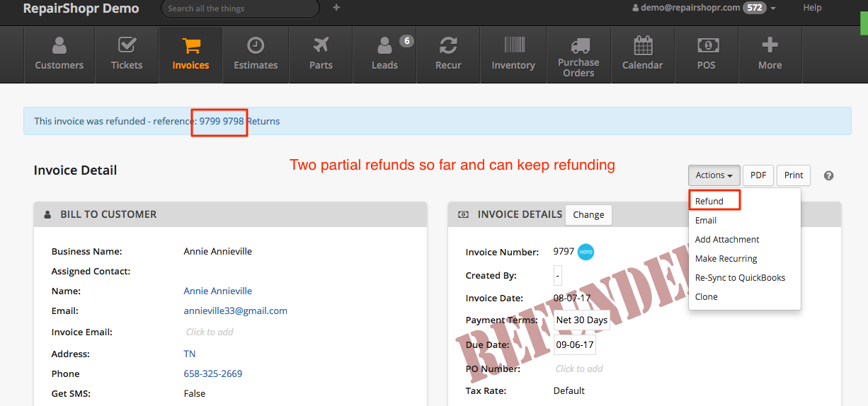Click the Leads count badge 6
Viewport: 868px width, 406px height.
(x=406, y=41)
